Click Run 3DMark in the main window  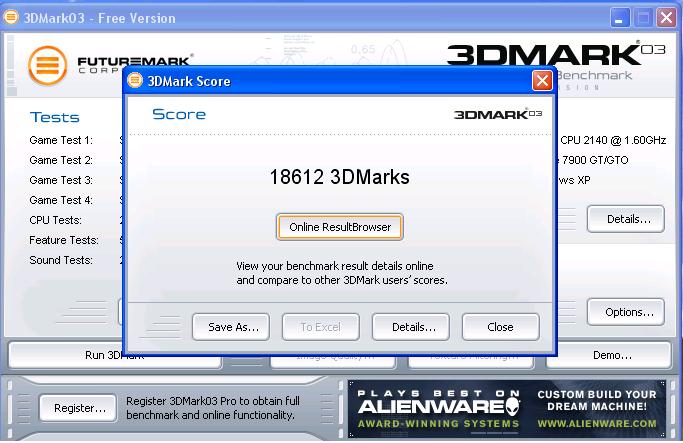click(115, 355)
